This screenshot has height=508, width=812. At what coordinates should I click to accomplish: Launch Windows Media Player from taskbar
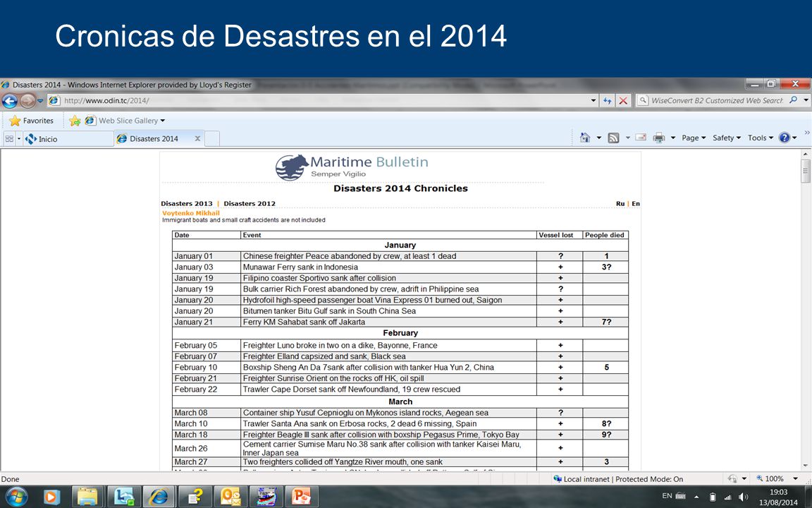(51, 497)
